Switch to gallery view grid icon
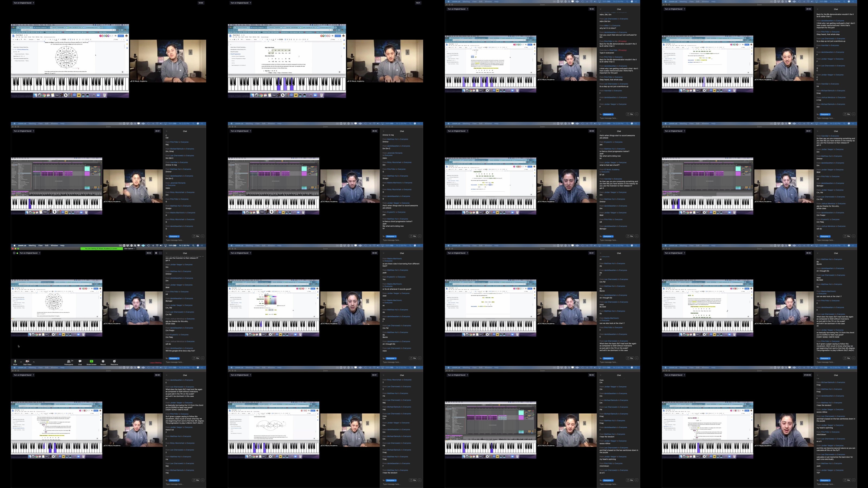This screenshot has height=488, width=868. click(156, 253)
